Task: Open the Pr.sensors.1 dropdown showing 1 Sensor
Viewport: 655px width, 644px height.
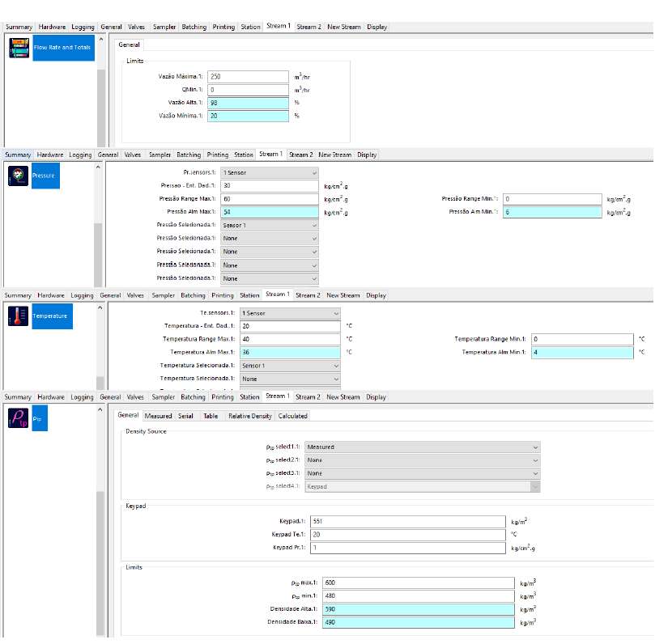Action: pos(270,172)
